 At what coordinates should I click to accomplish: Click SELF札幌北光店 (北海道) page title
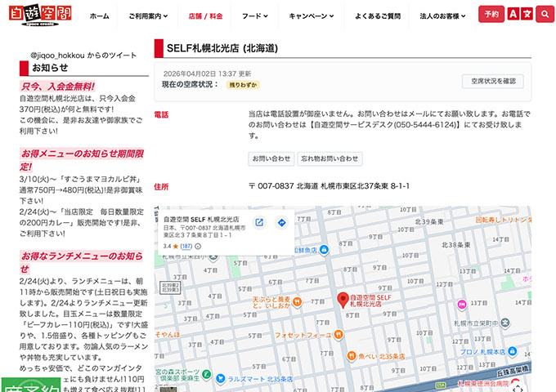point(222,48)
